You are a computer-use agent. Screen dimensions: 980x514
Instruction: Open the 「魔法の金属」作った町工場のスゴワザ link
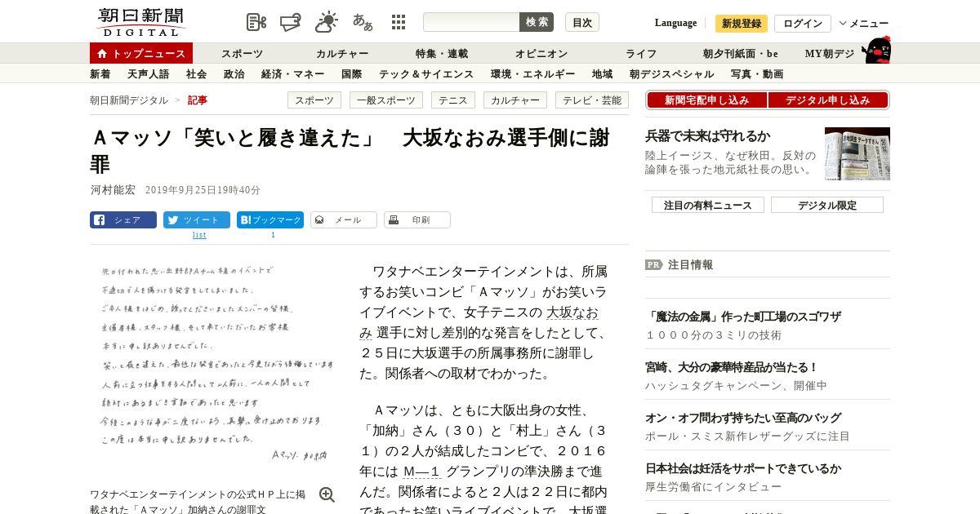(743, 317)
